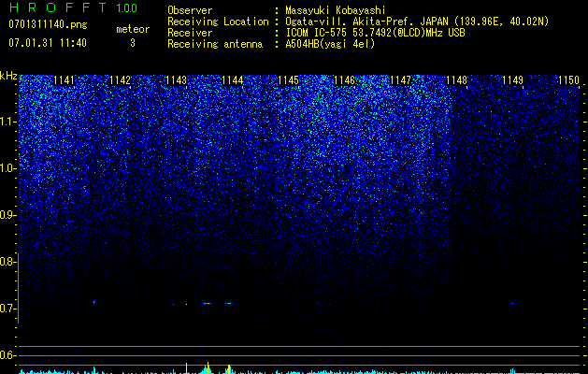Click the meteor echo before 1144
This screenshot has height=374, width=588.
tap(207, 304)
